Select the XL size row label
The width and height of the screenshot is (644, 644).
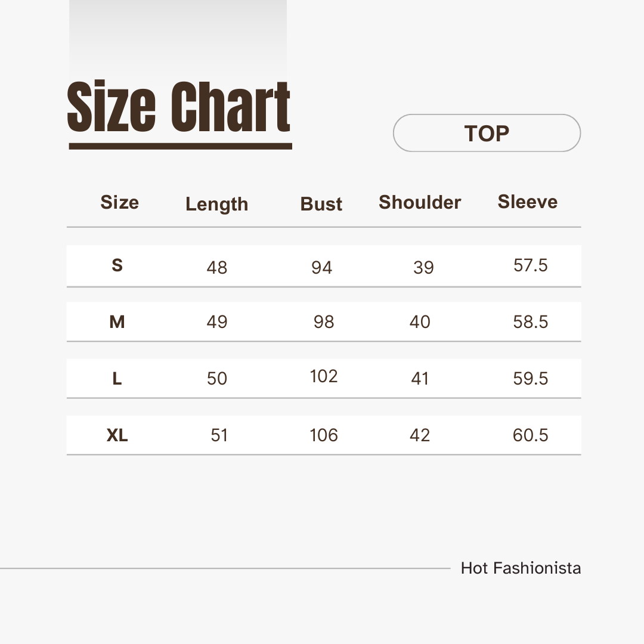[117, 435]
